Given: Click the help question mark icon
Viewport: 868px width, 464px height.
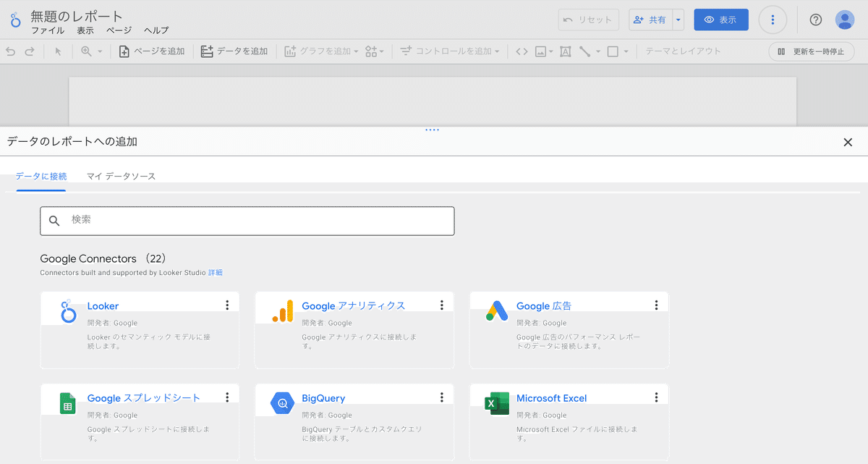Looking at the screenshot, I should (816, 20).
